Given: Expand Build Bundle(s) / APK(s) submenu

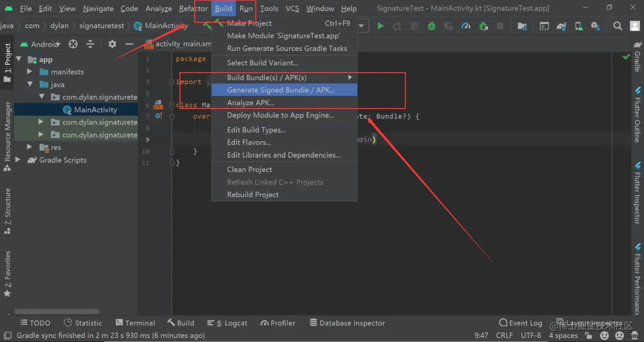Looking at the screenshot, I should pos(285,77).
